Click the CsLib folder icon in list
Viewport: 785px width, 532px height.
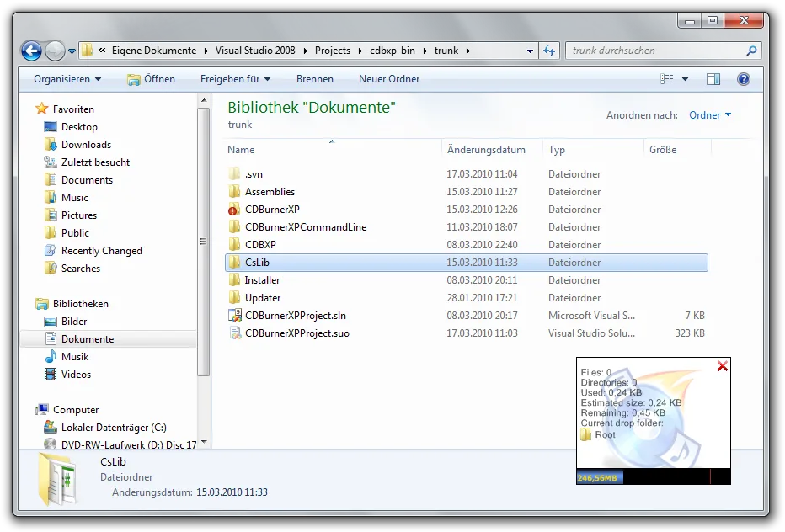click(234, 263)
